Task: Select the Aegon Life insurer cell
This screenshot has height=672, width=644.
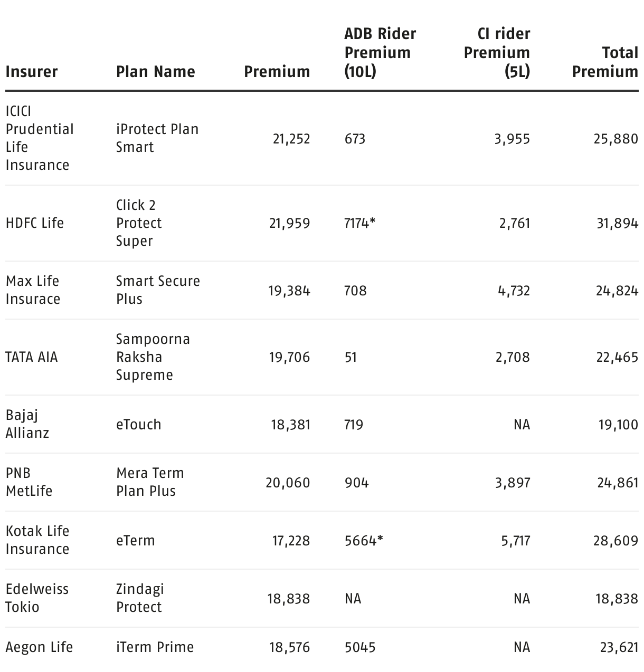Action: click(x=39, y=647)
